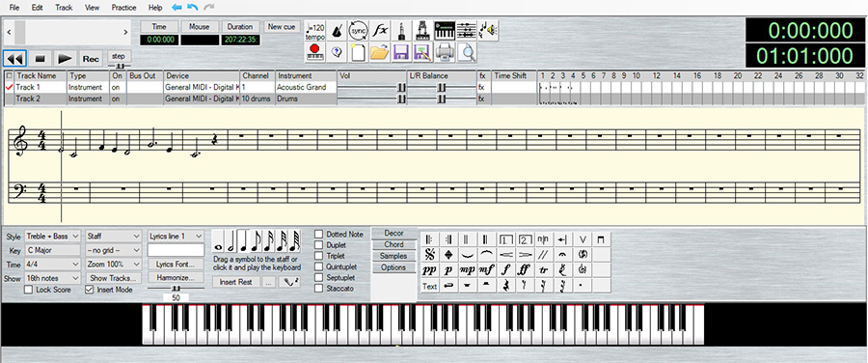
Task: Open the Show 16th notes dropdown
Action: [53, 278]
